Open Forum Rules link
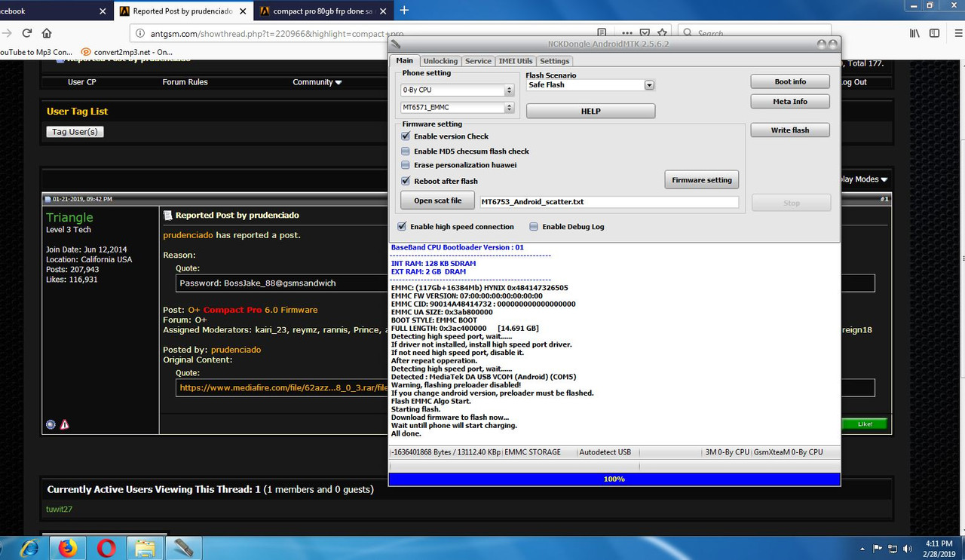Image resolution: width=965 pixels, height=560 pixels. click(185, 82)
